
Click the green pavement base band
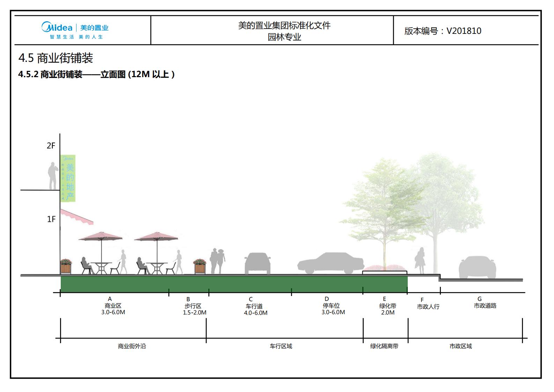coord(234,284)
